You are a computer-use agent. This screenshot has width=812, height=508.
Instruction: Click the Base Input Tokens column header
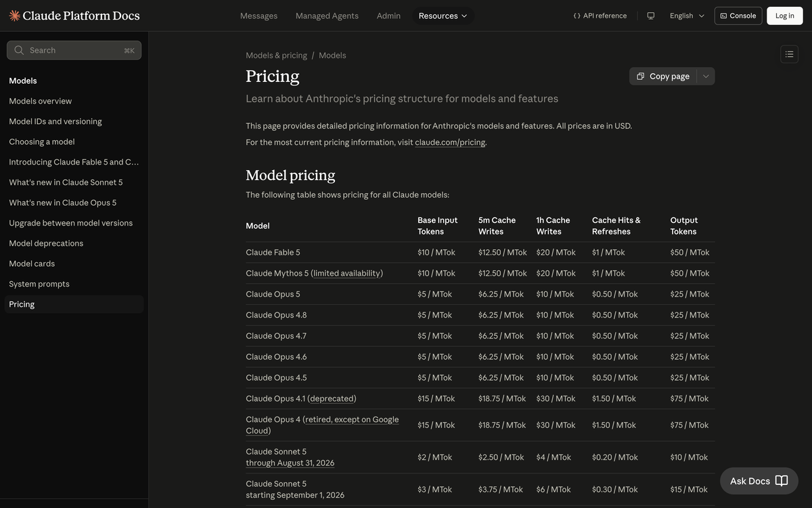438,226
